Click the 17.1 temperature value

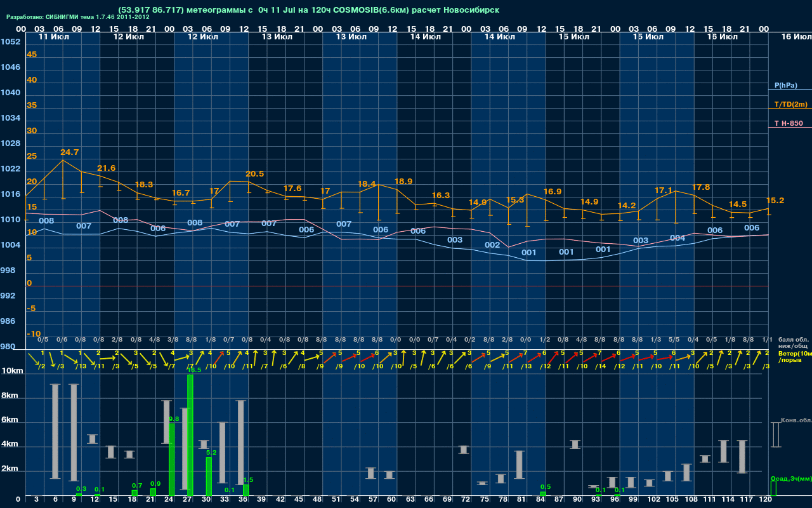point(664,190)
